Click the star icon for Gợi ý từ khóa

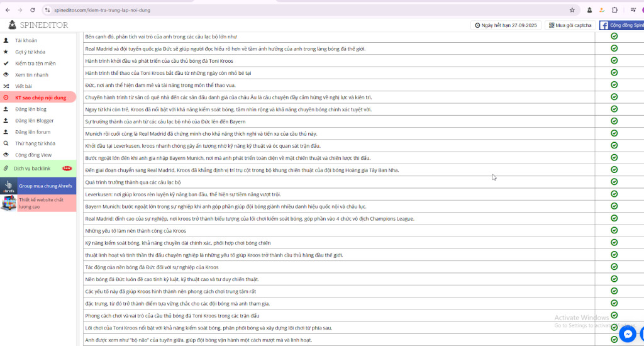coord(6,52)
